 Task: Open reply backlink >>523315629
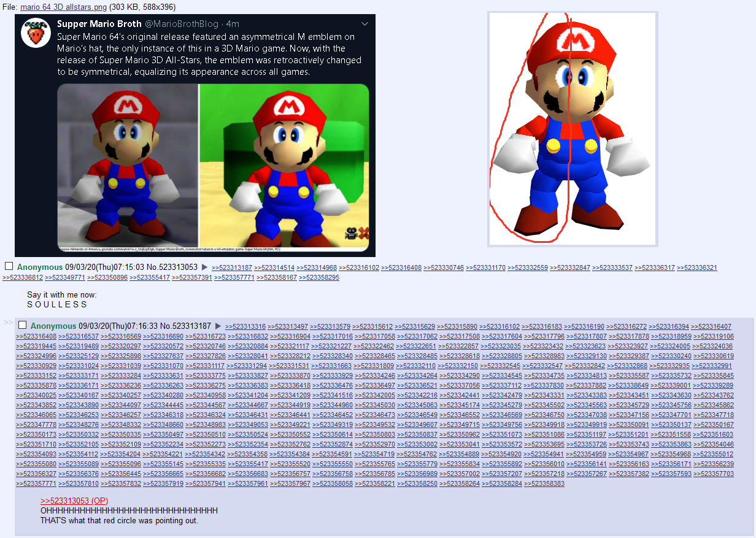click(x=415, y=326)
